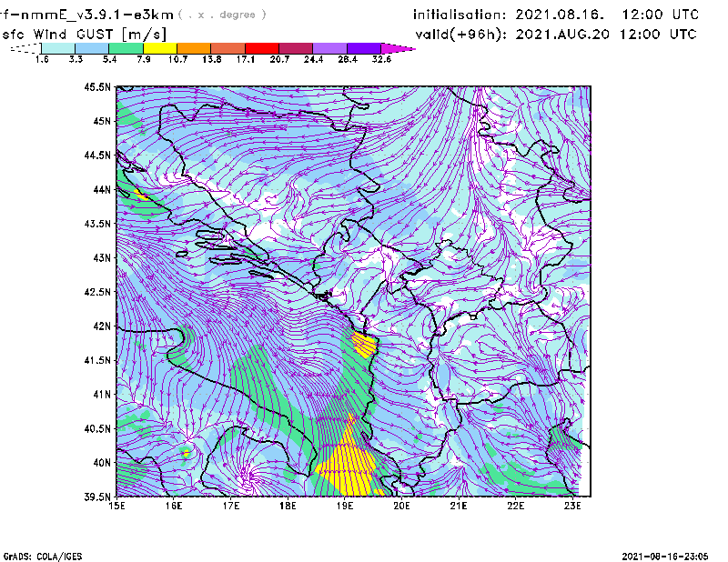Click the legend value 1.6
The width and height of the screenshot is (728, 562).
42,59
